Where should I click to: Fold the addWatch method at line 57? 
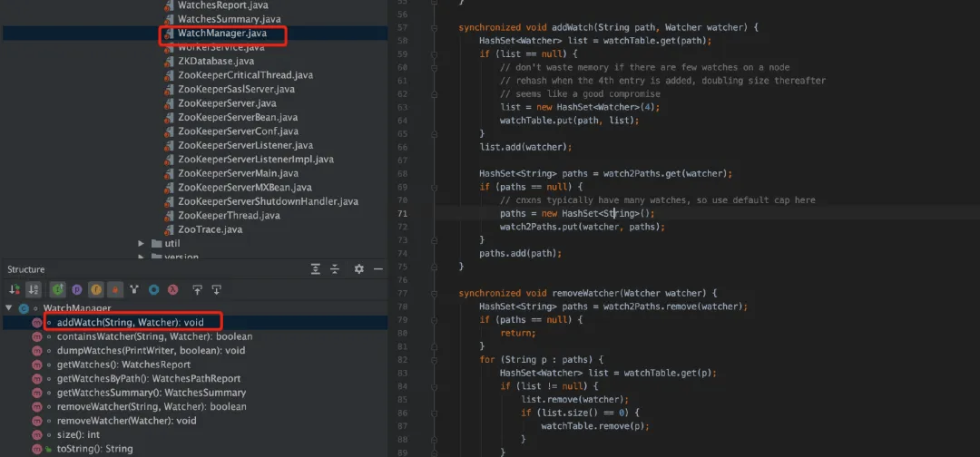[433, 27]
